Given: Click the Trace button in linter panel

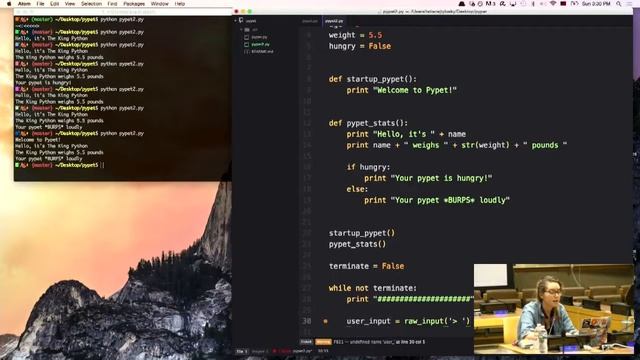Looking at the screenshot, I should [x=306, y=342].
